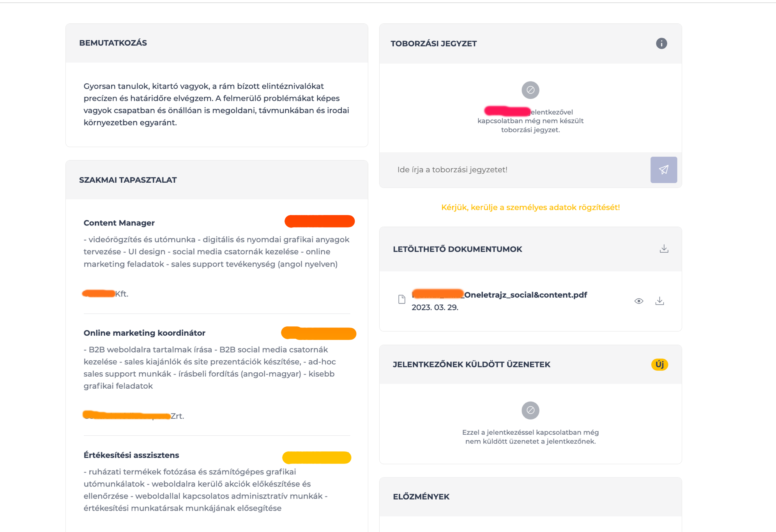Create new message with Új badge

tap(659, 365)
